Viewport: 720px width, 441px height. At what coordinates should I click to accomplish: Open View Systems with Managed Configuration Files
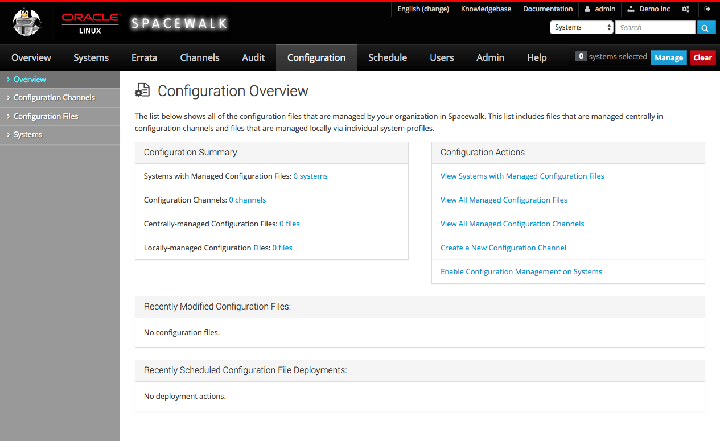click(522, 176)
